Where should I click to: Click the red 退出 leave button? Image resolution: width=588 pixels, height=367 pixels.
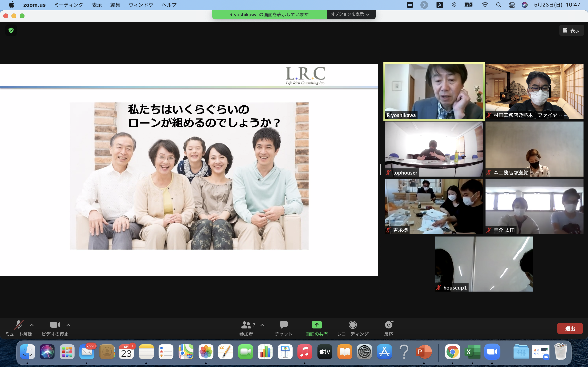point(570,328)
